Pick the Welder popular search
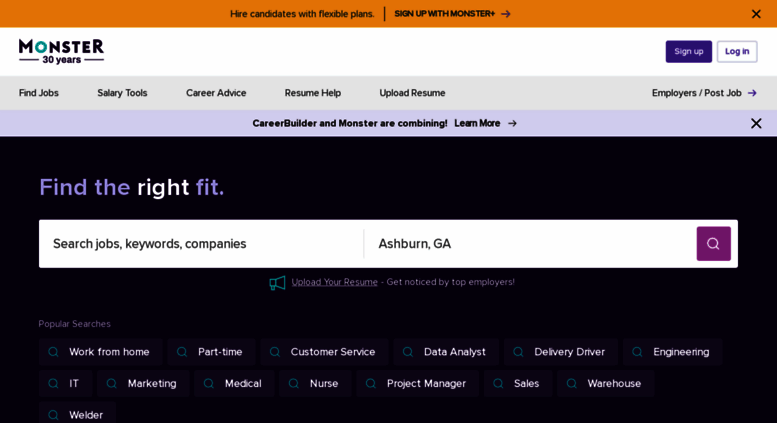The width and height of the screenshot is (777, 423). pyautogui.click(x=77, y=414)
